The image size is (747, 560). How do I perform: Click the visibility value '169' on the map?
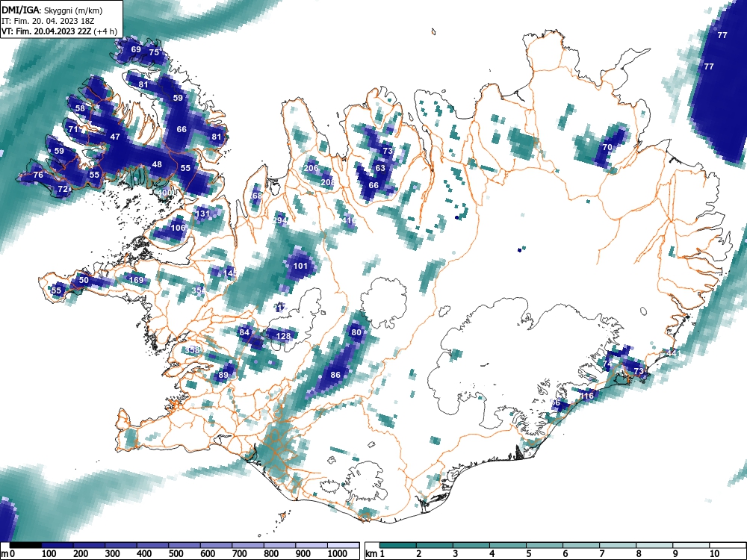pyautogui.click(x=136, y=279)
